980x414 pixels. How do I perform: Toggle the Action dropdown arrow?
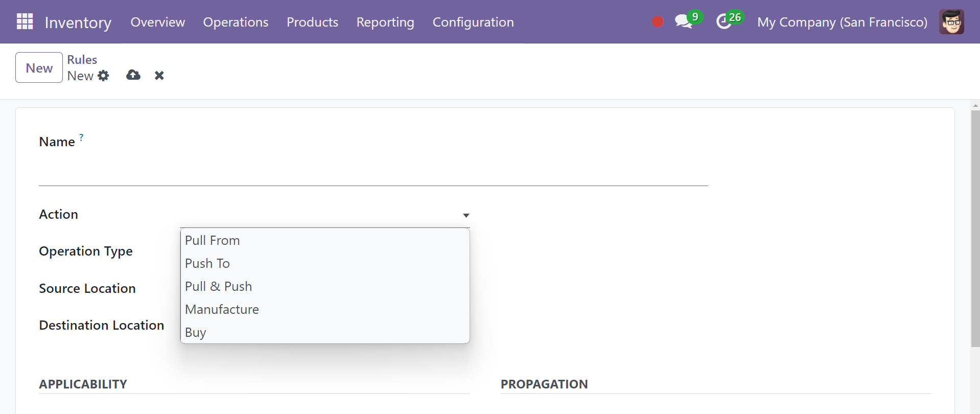pyautogui.click(x=466, y=215)
